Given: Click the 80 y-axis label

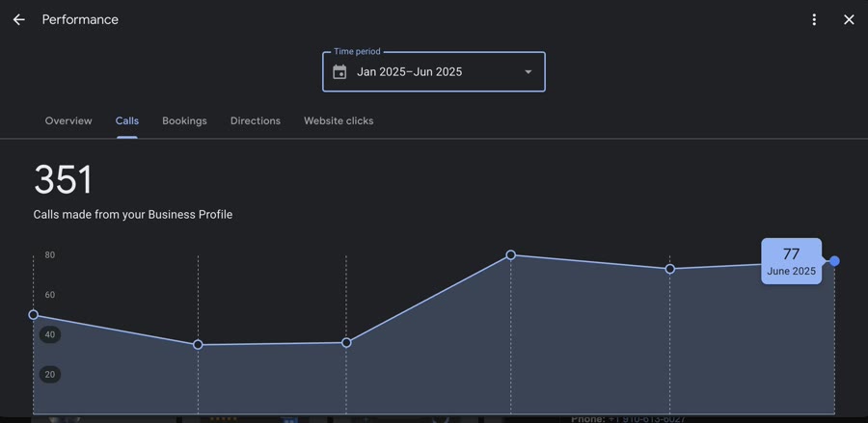Looking at the screenshot, I should pyautogui.click(x=50, y=255).
